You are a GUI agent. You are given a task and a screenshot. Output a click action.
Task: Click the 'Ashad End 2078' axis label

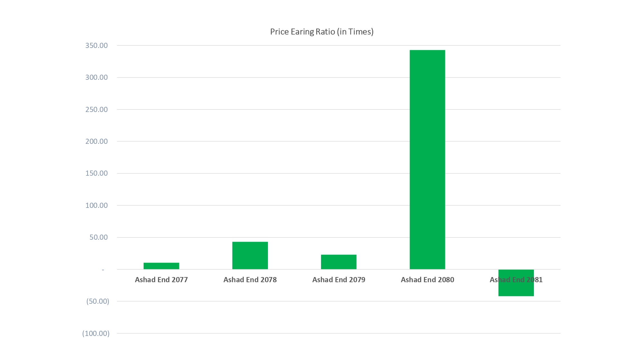[x=250, y=280]
